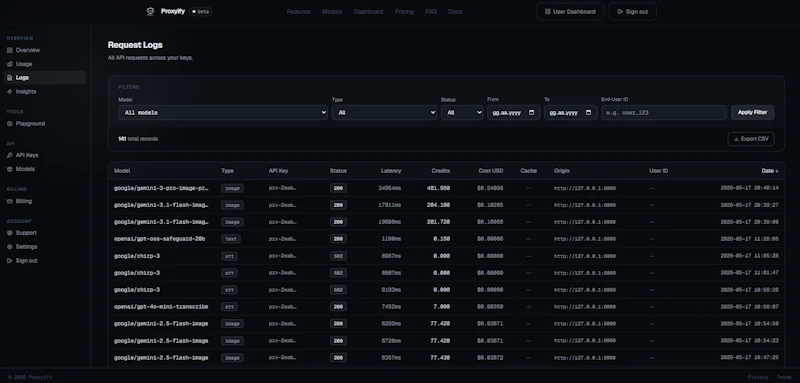Click the Playground sidebar icon
This screenshot has height=383, width=800.
(x=10, y=123)
